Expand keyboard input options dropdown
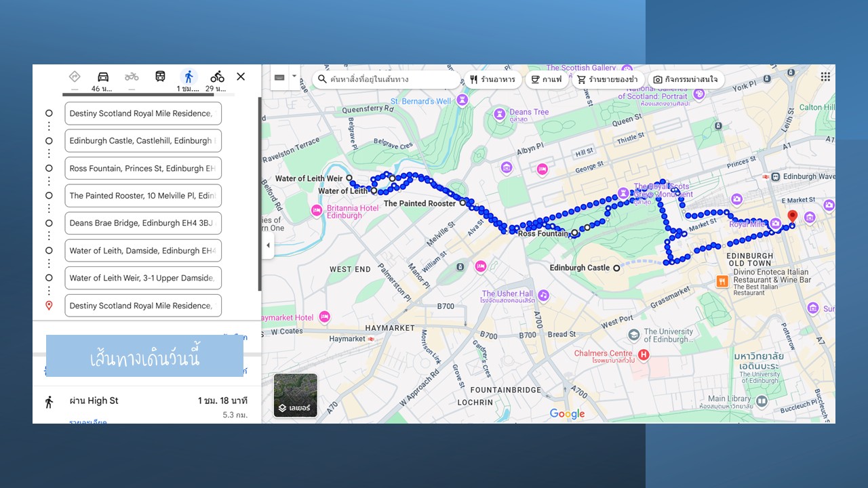Screen dimensions: 868x488 click(x=294, y=77)
